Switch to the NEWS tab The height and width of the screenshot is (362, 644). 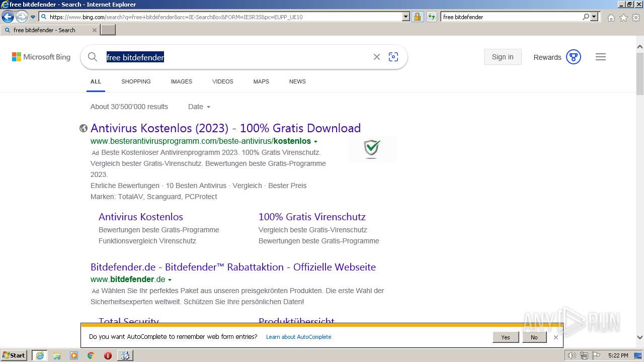[297, 81]
